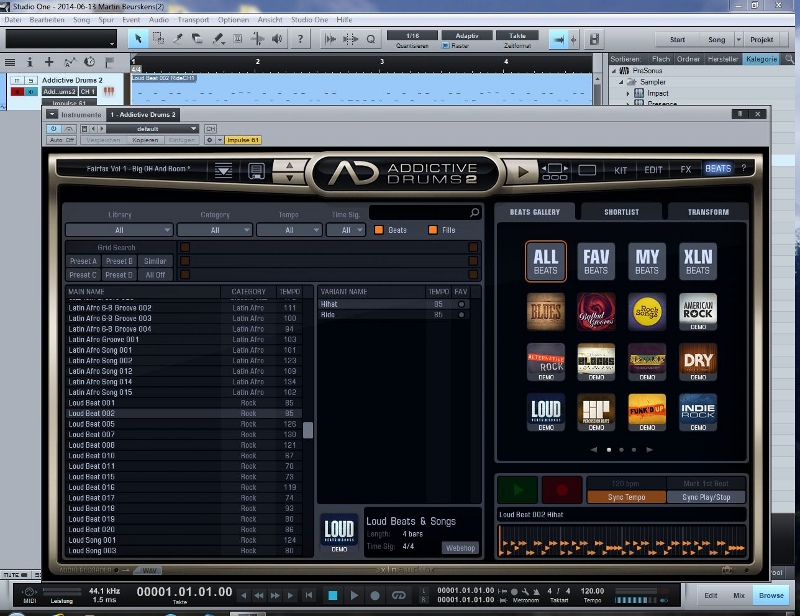Toggle the Beats orange checkbox

(379, 230)
